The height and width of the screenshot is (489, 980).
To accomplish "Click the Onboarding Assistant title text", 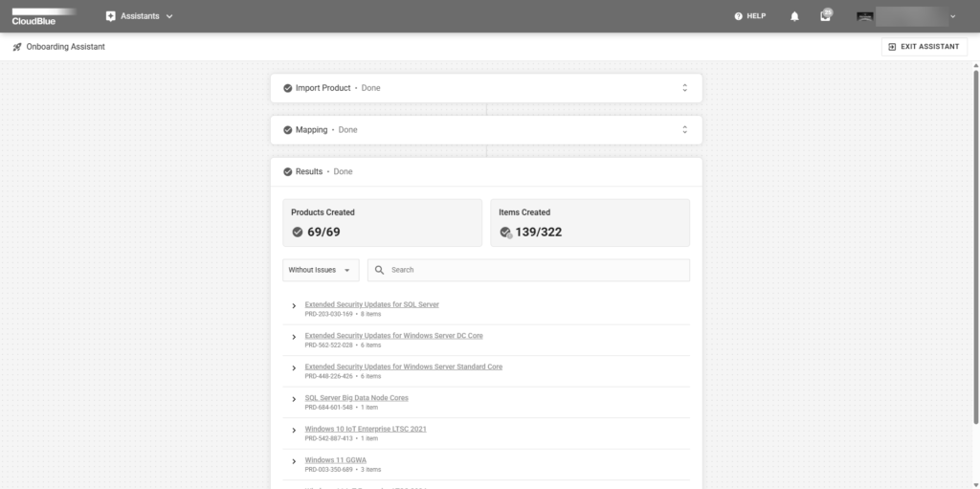I will coord(66,47).
